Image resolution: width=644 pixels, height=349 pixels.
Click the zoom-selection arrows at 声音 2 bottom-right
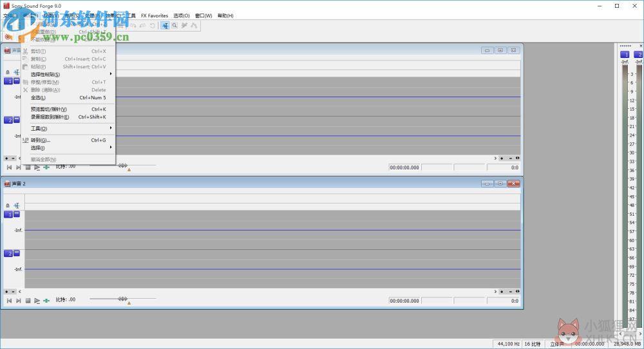(x=518, y=291)
